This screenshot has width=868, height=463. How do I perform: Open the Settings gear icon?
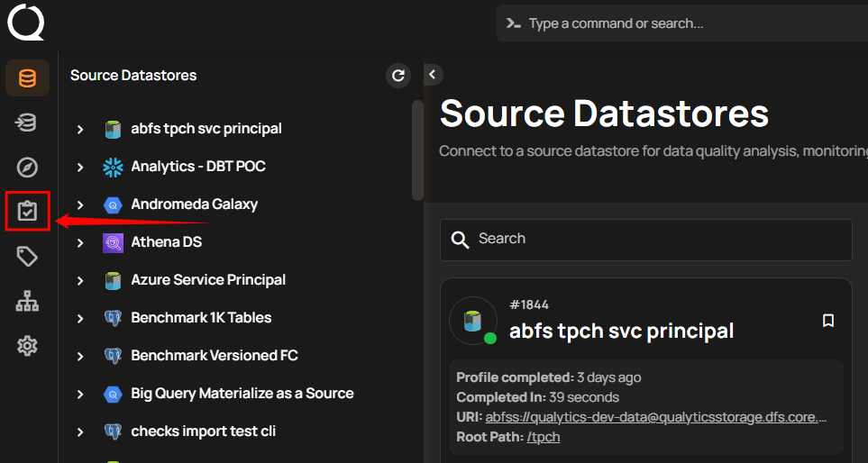tap(27, 346)
